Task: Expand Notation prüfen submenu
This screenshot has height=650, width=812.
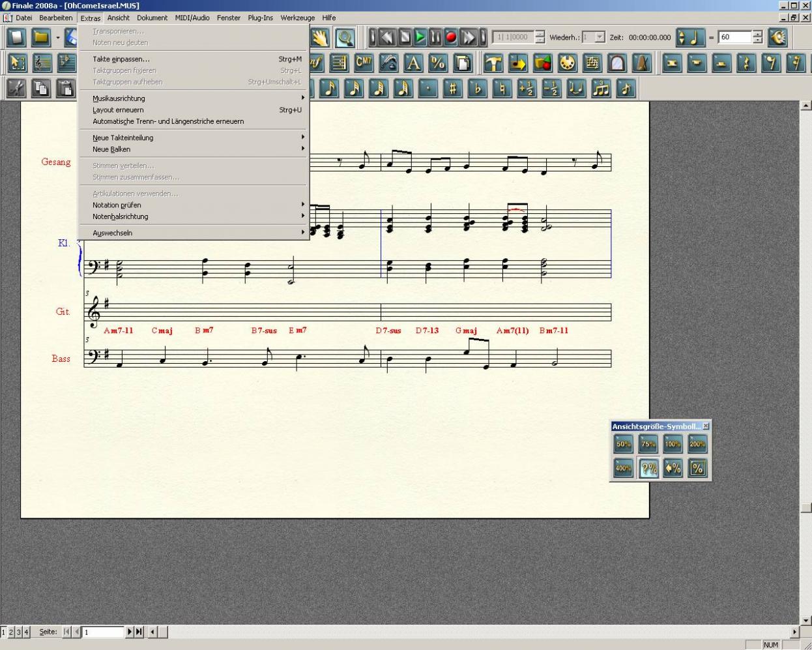Action: [194, 205]
